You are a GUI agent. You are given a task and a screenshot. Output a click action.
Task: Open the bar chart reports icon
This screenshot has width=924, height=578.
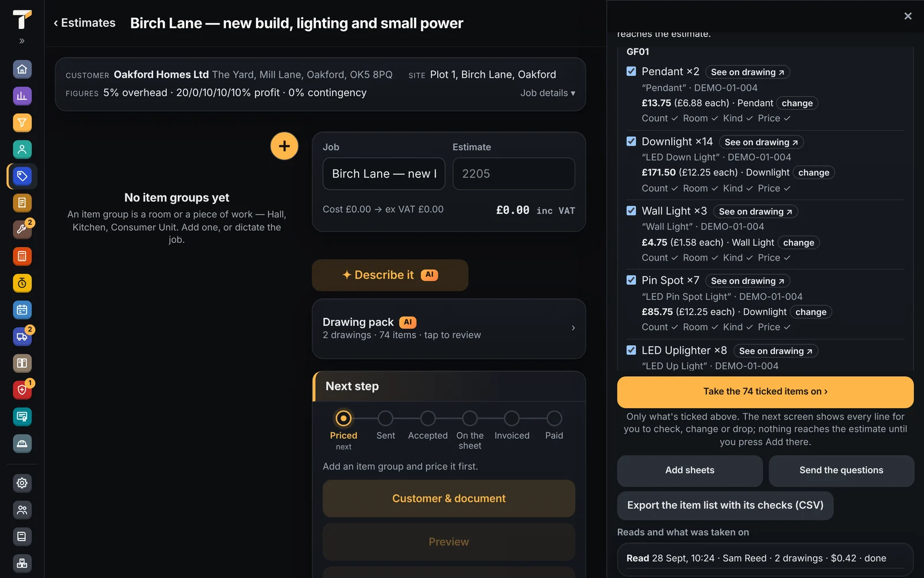(x=22, y=96)
